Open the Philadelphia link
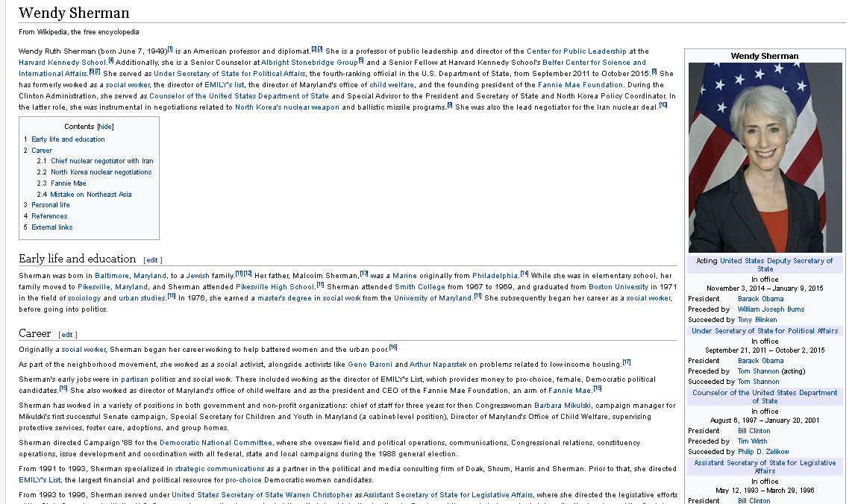Screen dimensions: 855x504 tap(495, 276)
